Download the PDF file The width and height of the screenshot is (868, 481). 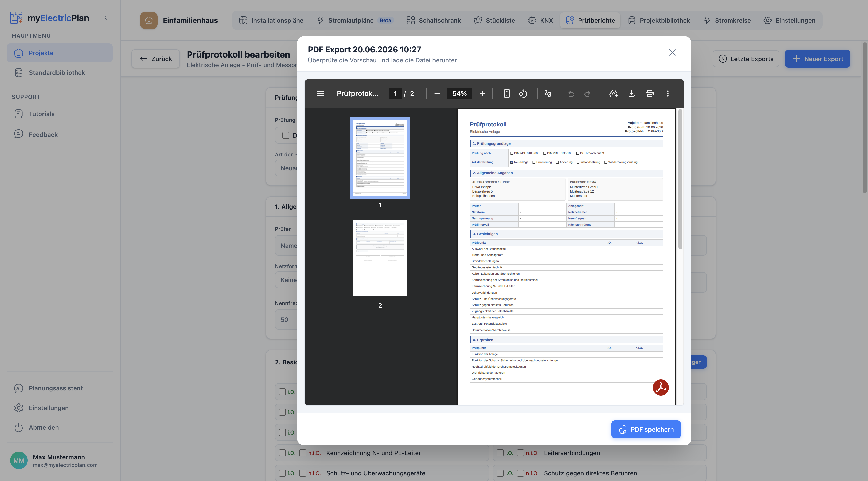(631, 94)
